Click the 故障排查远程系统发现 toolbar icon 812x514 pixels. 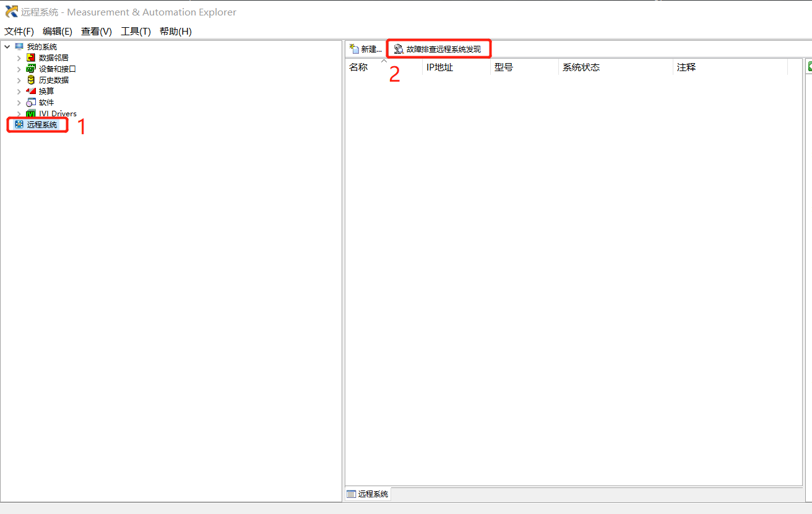pos(399,49)
